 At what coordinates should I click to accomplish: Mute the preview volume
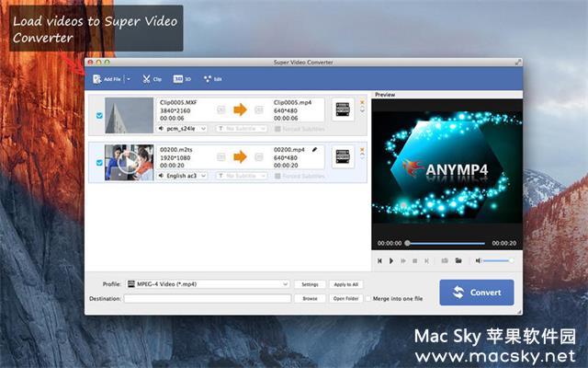[x=478, y=260]
